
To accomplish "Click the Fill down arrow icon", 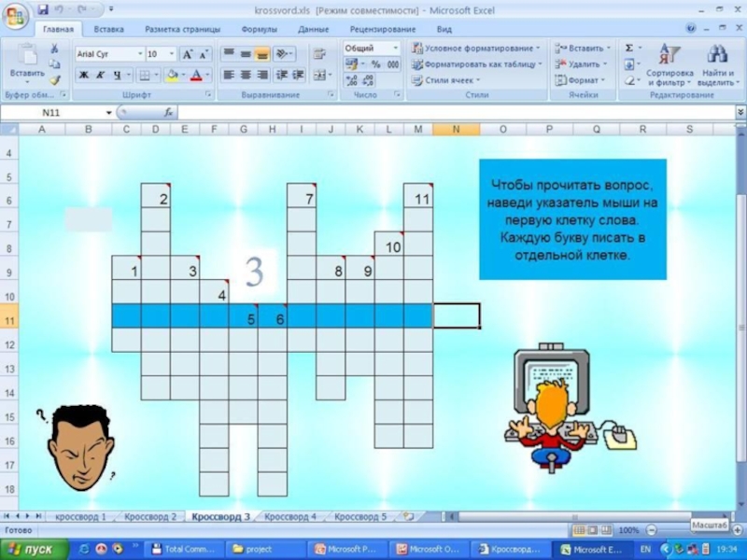I will coord(629,64).
